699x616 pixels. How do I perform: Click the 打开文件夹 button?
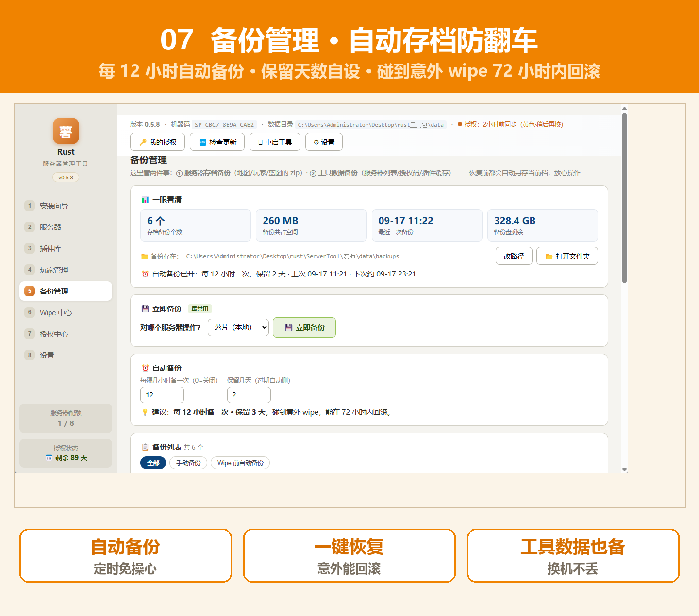point(567,256)
